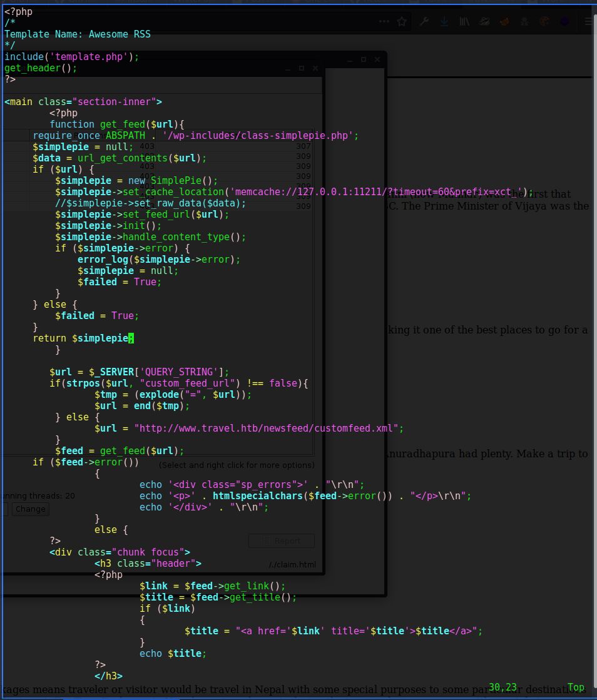Click the purple diamond extension icon
The height and width of the screenshot is (700, 597).
pos(564,22)
